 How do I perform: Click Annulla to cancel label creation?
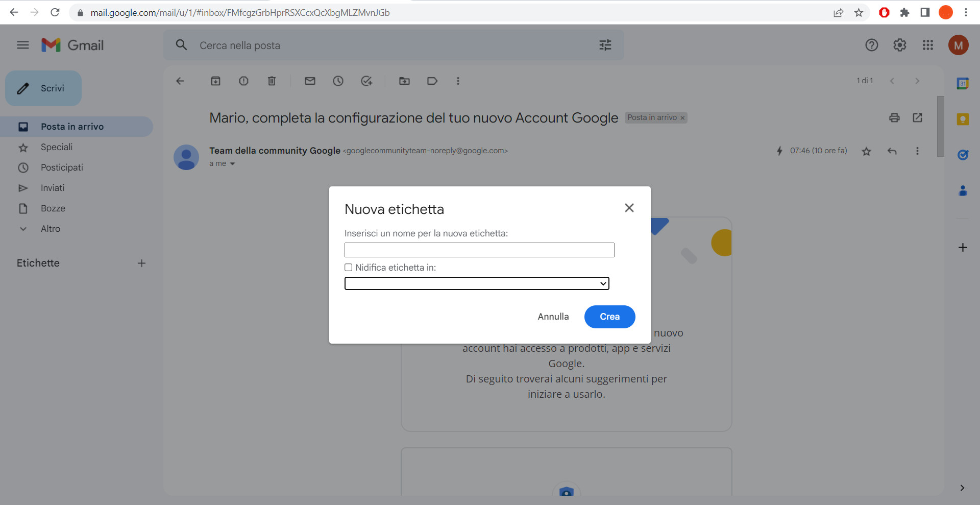click(x=553, y=317)
